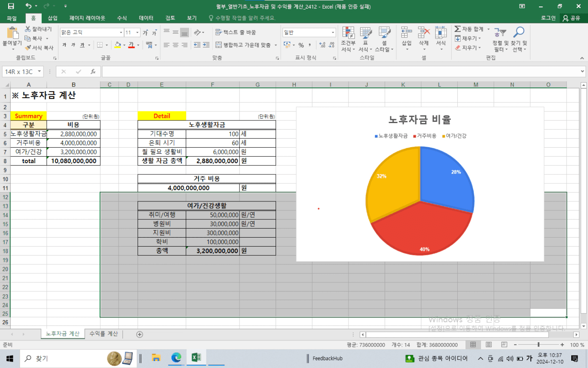This screenshot has width=588, height=368.
Task: Click the percent style icon
Action: tap(301, 45)
